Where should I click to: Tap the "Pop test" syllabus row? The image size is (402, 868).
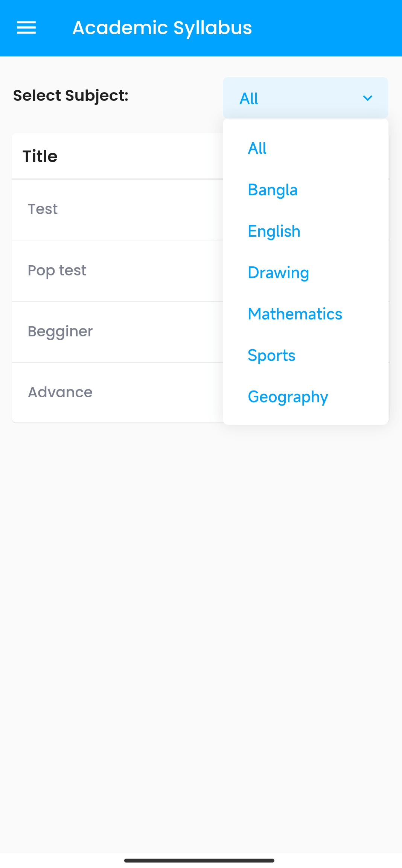57,271
